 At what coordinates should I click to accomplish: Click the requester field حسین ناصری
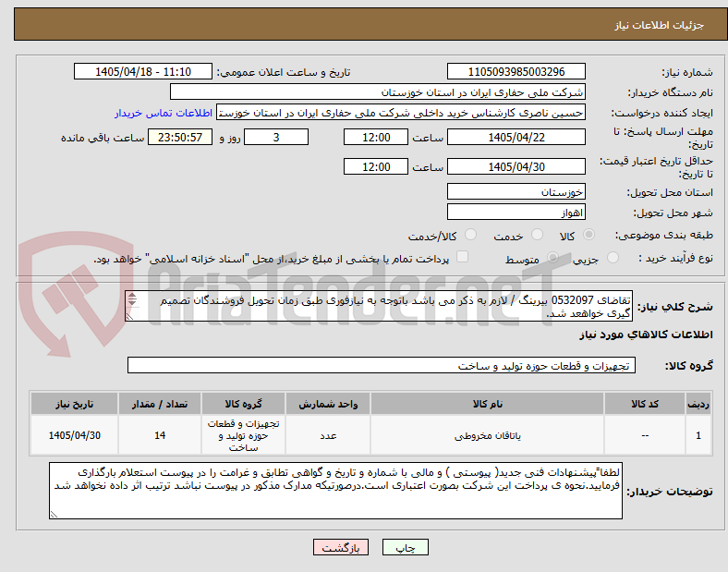pyautogui.click(x=401, y=113)
